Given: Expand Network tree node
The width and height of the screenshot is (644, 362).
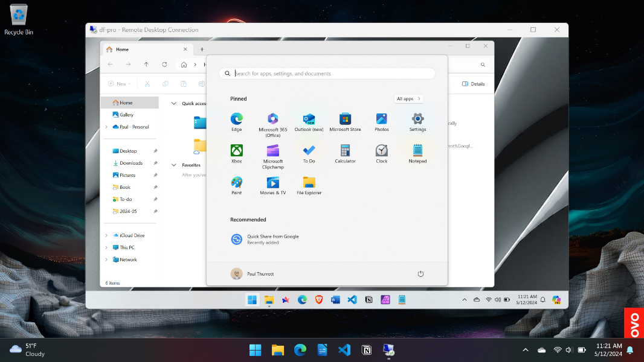Looking at the screenshot, I should (x=107, y=259).
